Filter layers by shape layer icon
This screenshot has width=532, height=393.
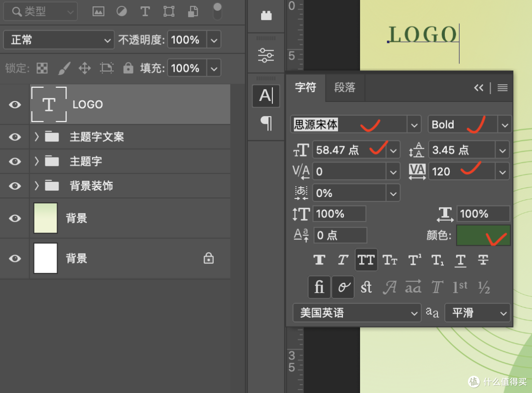pos(169,11)
